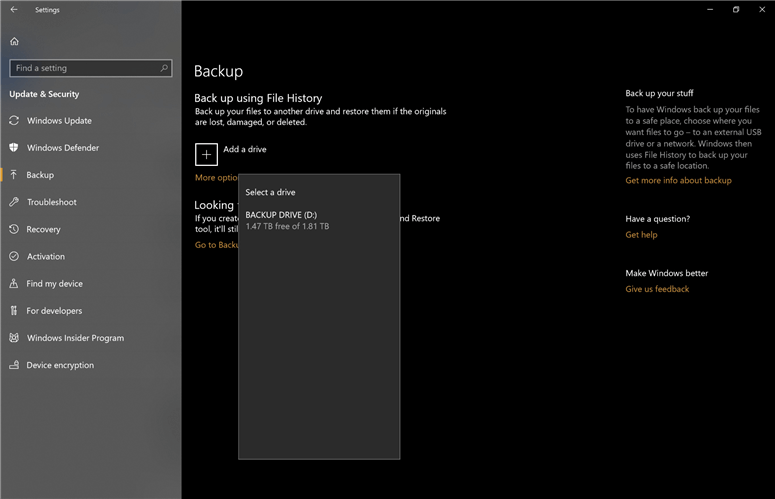Click the 1.47 TB free of 1.81 TB text
Image resolution: width=775 pixels, height=499 pixels.
[287, 226]
